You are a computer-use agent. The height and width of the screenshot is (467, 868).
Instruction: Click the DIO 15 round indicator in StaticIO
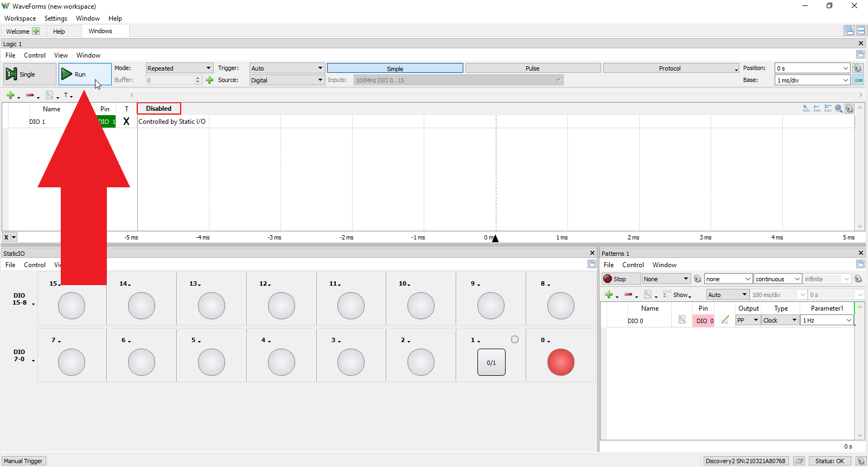pyautogui.click(x=72, y=306)
